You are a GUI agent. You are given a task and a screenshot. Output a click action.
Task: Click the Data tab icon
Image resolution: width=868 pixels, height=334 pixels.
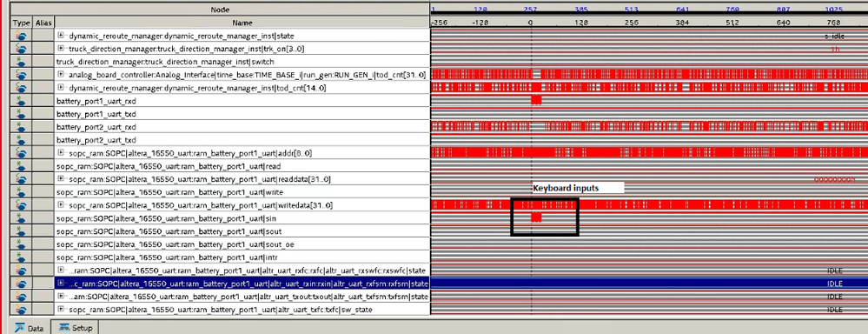20,327
